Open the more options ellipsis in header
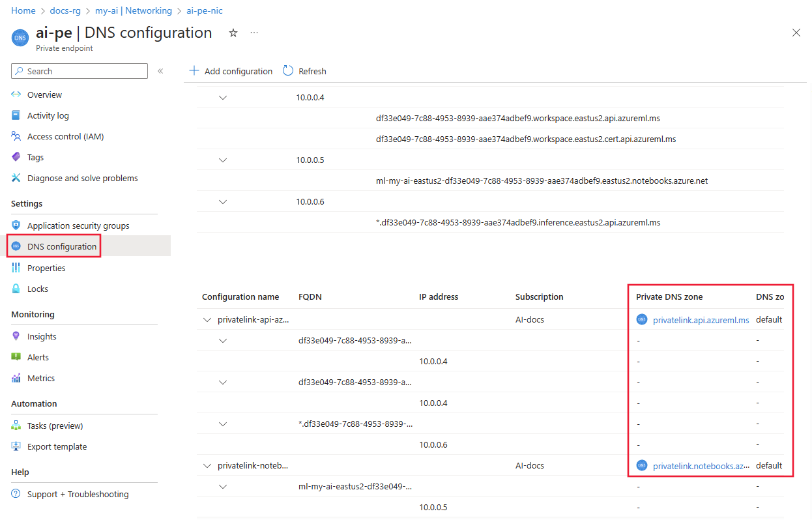The height and width of the screenshot is (520, 812). (254, 33)
